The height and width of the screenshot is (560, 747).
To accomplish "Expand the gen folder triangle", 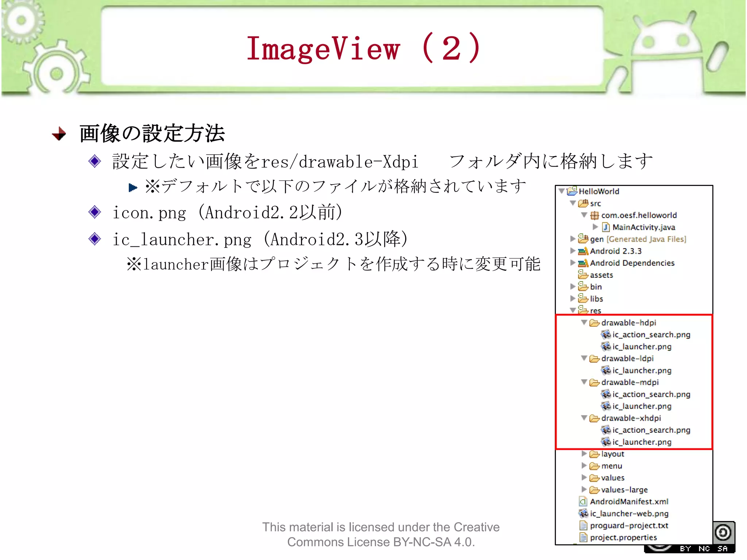I will point(573,239).
